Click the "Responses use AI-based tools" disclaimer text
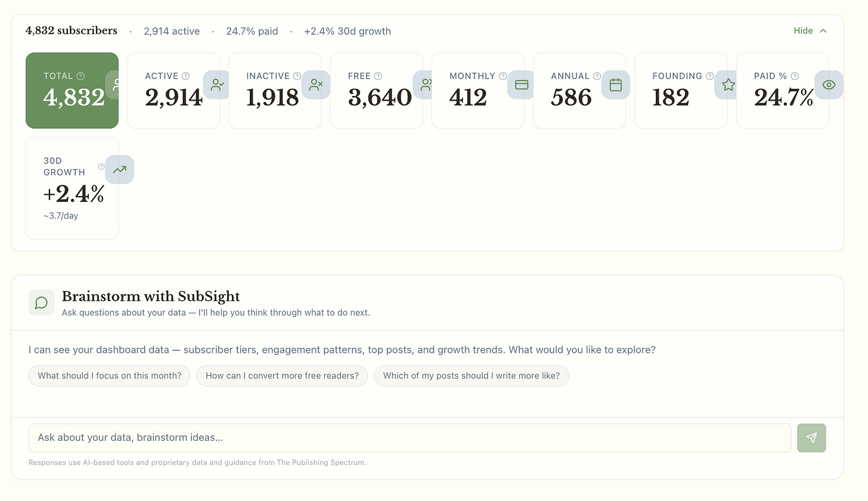Image resolution: width=868 pixels, height=501 pixels. (197, 462)
